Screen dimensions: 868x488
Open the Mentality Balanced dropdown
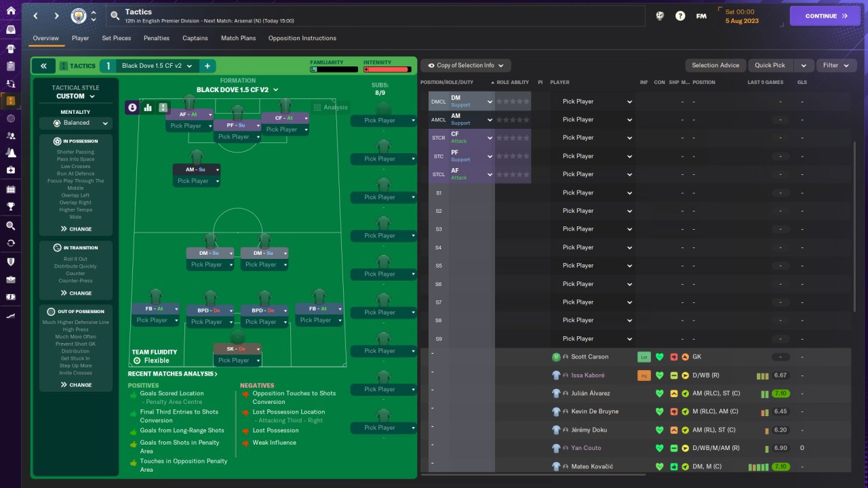(75, 123)
